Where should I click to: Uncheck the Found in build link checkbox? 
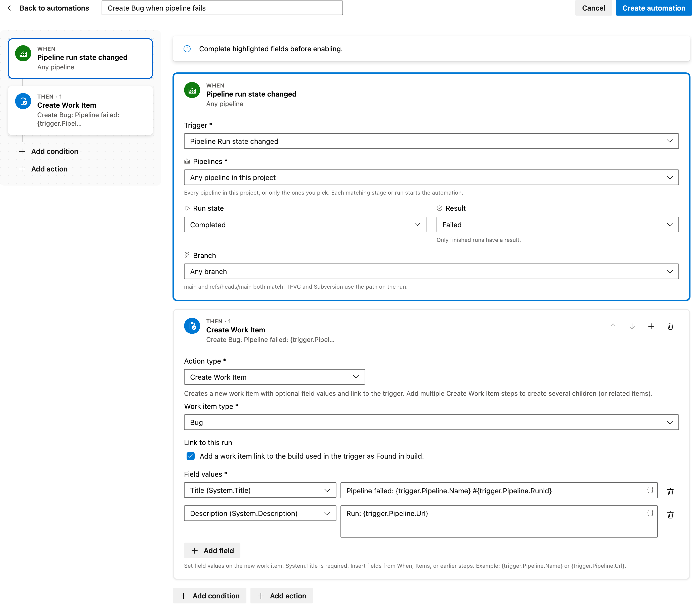click(x=191, y=456)
